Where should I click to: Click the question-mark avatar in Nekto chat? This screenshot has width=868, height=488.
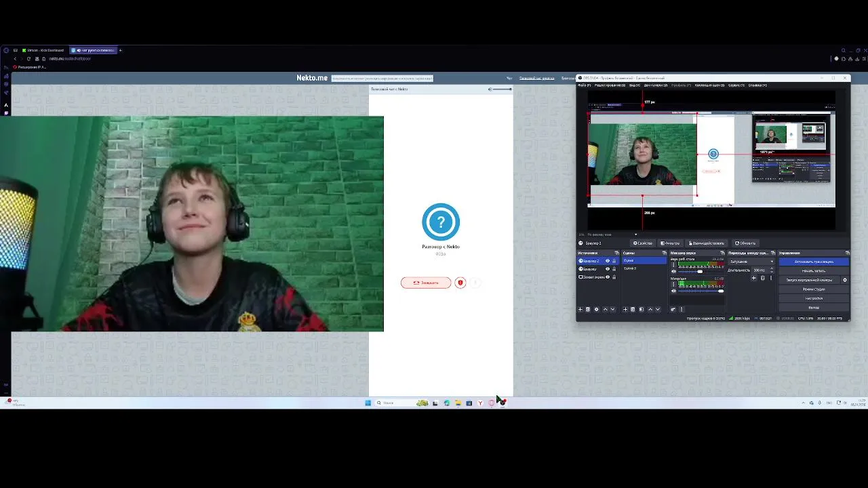click(x=441, y=222)
